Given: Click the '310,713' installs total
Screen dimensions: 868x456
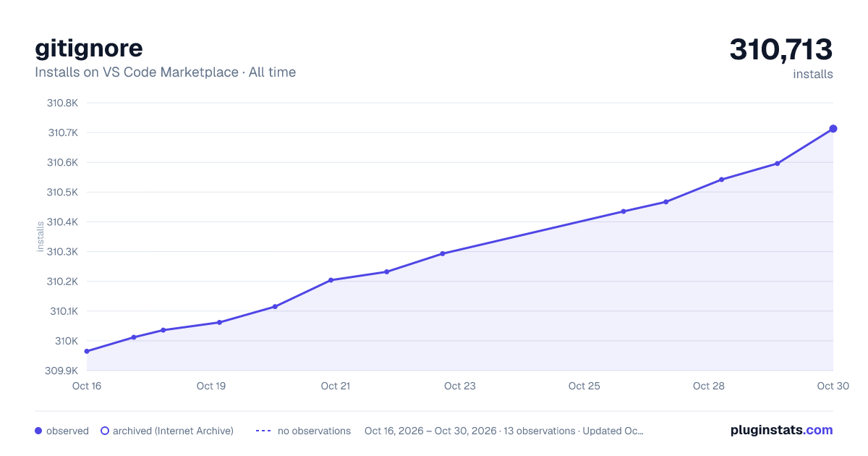Looking at the screenshot, I should click(781, 50).
